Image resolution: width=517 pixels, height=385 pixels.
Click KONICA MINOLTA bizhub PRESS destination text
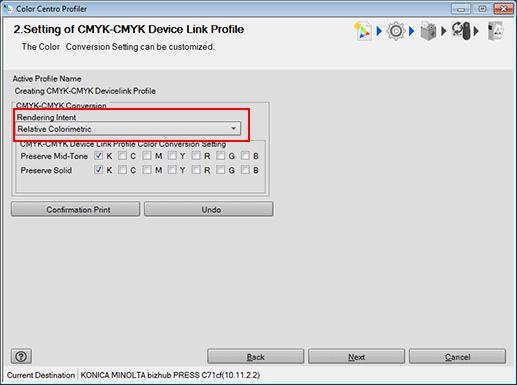coord(170,375)
